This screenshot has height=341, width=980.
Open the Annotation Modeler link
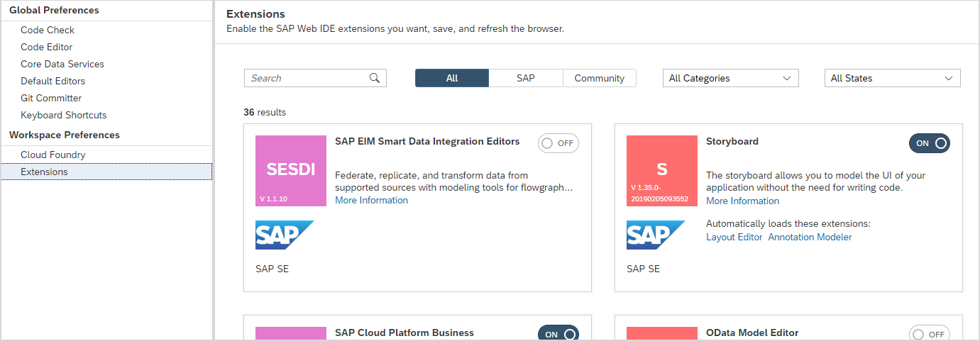pos(810,237)
